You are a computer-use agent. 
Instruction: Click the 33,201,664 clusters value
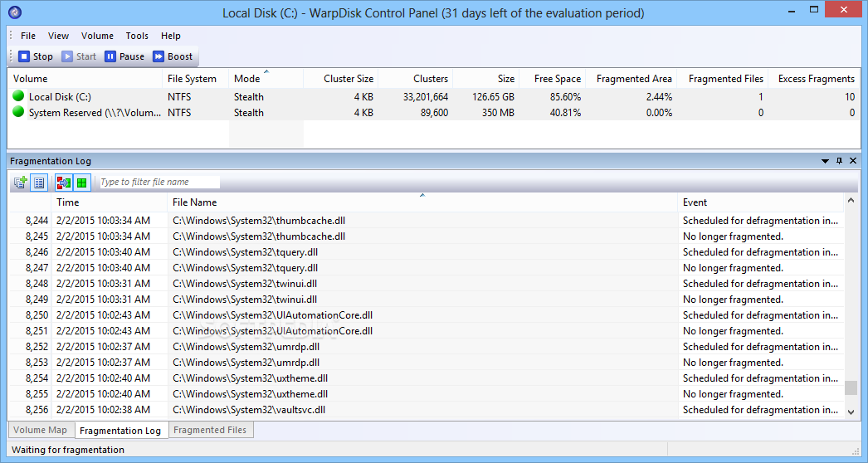point(426,96)
